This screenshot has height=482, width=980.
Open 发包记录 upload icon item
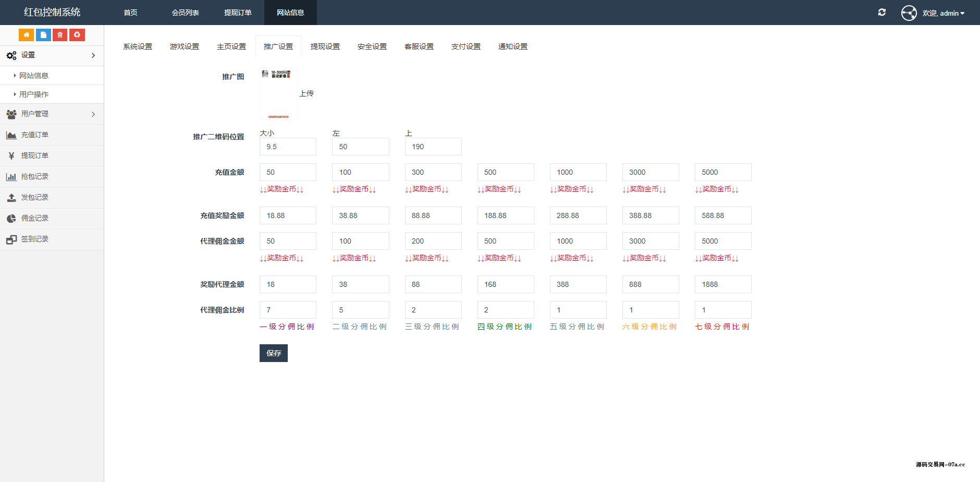tap(11, 198)
